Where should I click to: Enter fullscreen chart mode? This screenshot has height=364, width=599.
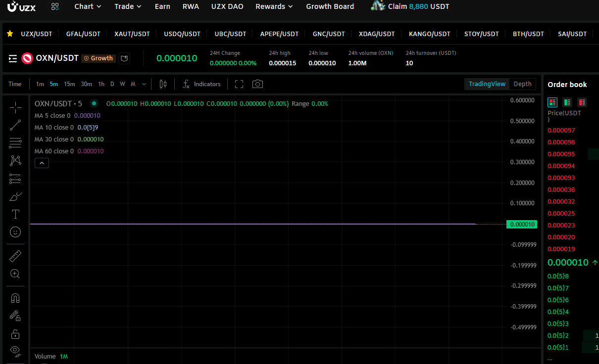239,84
